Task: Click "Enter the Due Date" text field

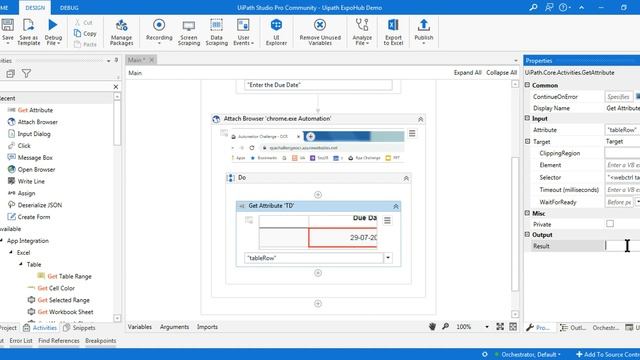Action: pos(318,85)
